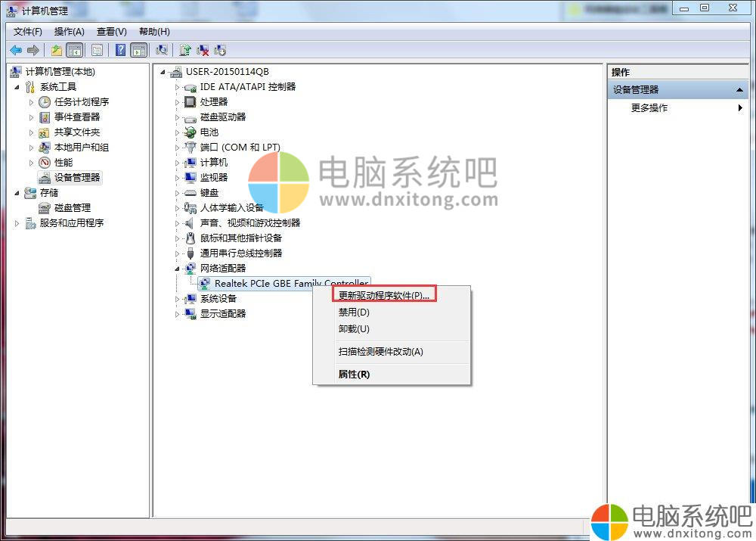Collapse the 设备管理器 actions section arrow

coord(739,90)
